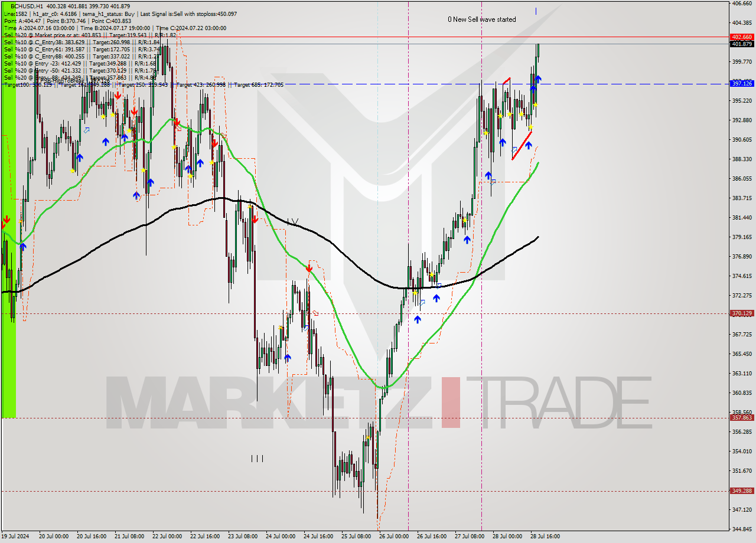
Task: Click the 367.725 price axis label
Action: 742,335
